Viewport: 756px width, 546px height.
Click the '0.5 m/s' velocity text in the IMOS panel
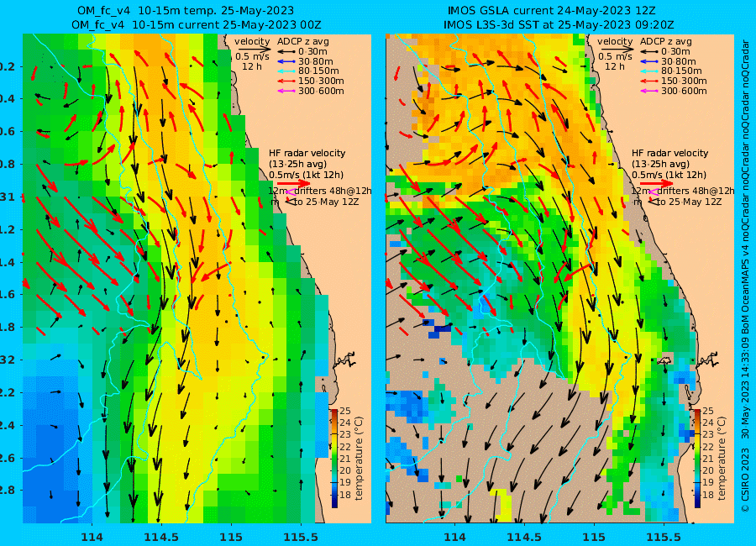[x=615, y=56]
